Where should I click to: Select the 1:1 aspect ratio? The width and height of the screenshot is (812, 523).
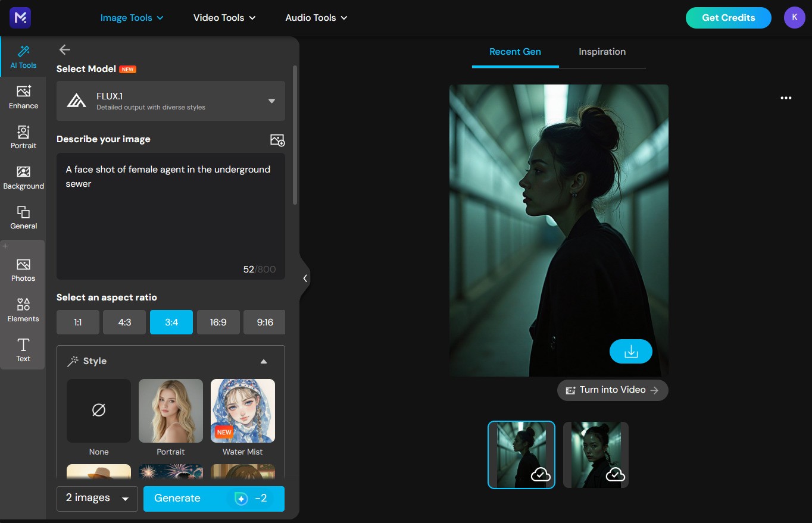pos(78,322)
